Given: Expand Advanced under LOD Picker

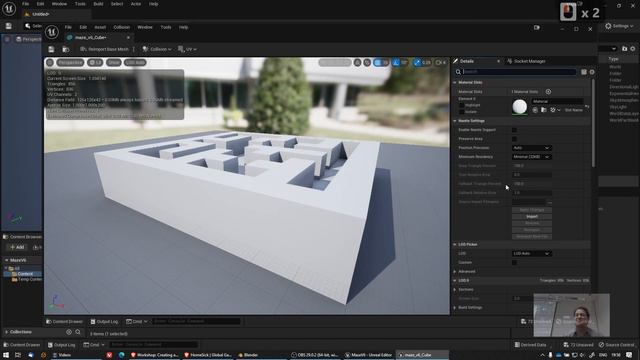Looking at the screenshot, I should (x=455, y=271).
